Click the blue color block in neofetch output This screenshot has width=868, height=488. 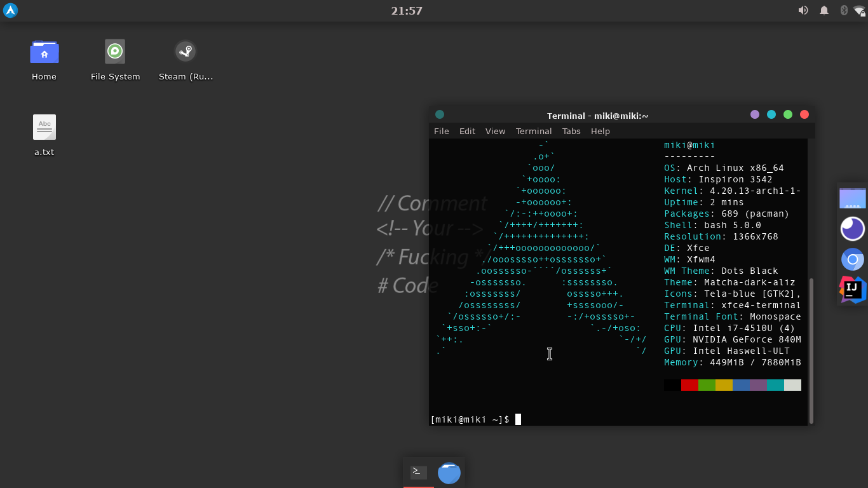pyautogui.click(x=741, y=385)
